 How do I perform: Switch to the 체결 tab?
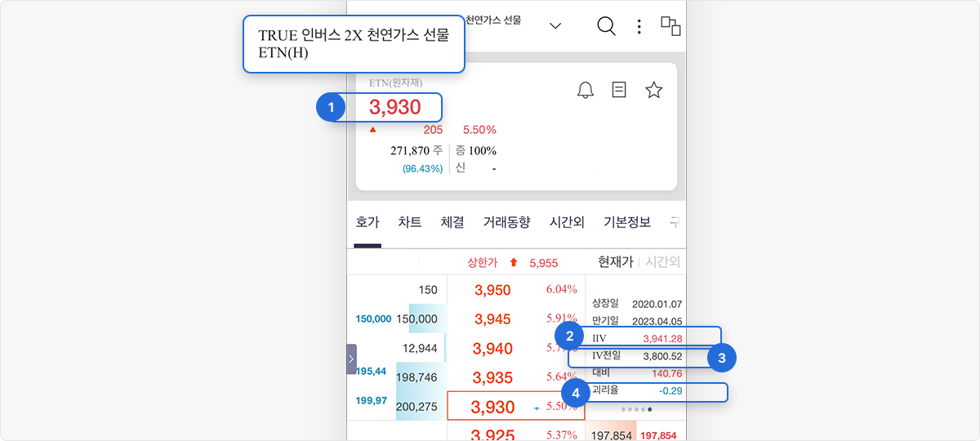click(x=452, y=222)
